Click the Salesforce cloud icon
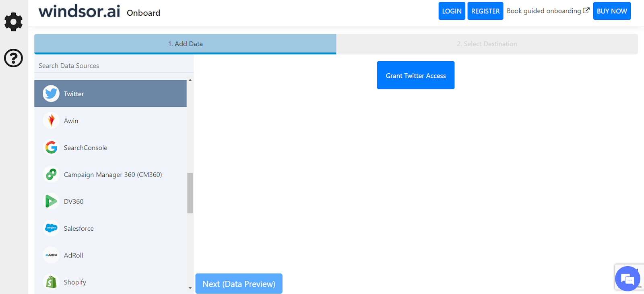 coord(51,228)
